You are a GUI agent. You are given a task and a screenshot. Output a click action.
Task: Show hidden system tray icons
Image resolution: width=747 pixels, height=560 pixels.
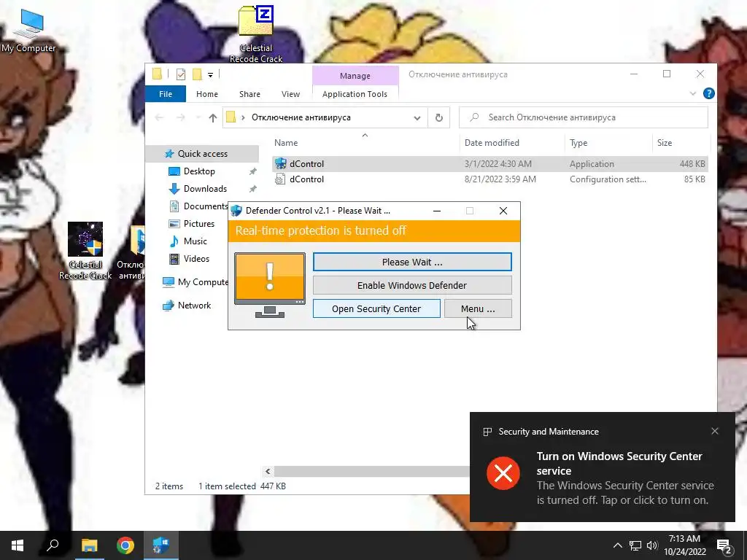[x=617, y=545]
